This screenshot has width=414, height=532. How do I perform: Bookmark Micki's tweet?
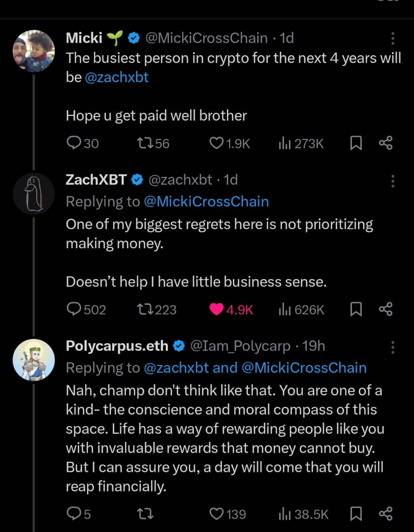356,143
